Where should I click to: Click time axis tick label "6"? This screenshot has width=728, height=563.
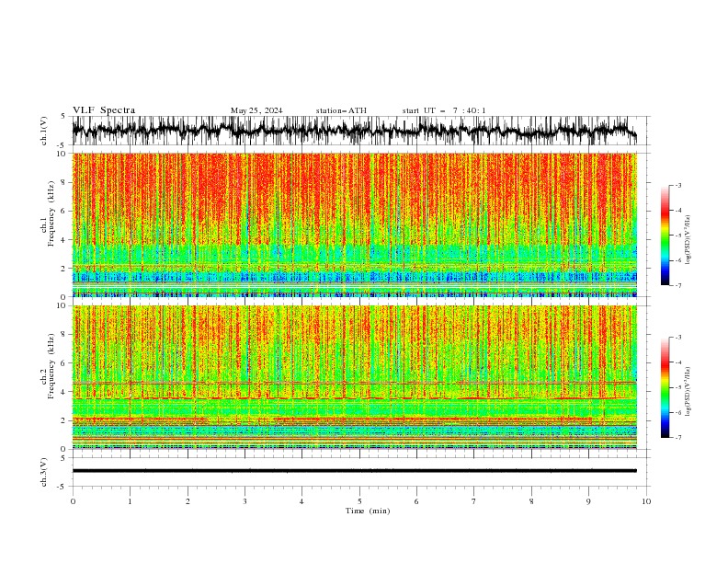pyautogui.click(x=416, y=501)
